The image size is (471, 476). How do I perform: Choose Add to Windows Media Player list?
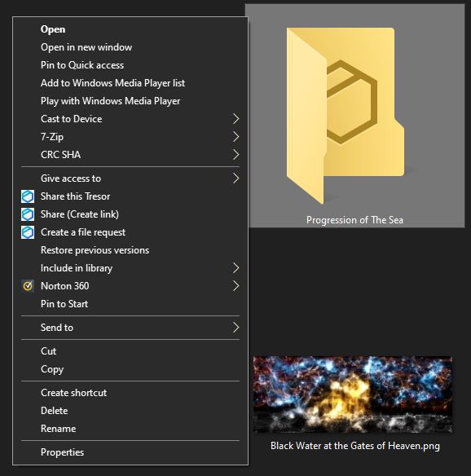(x=113, y=83)
